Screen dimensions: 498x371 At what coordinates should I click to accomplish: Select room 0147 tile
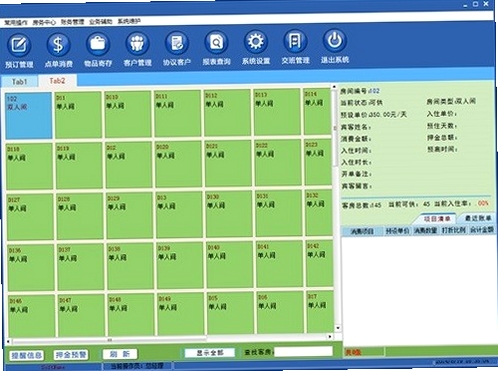coord(81,315)
